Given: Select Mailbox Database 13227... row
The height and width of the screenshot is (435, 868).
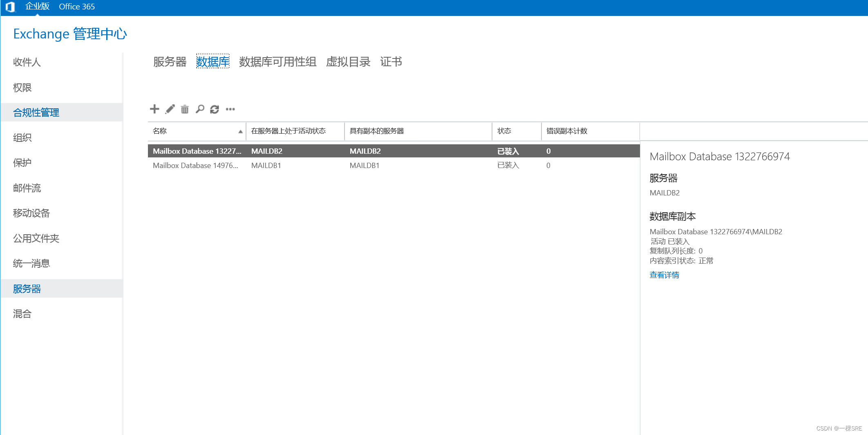Looking at the screenshot, I should coord(394,151).
